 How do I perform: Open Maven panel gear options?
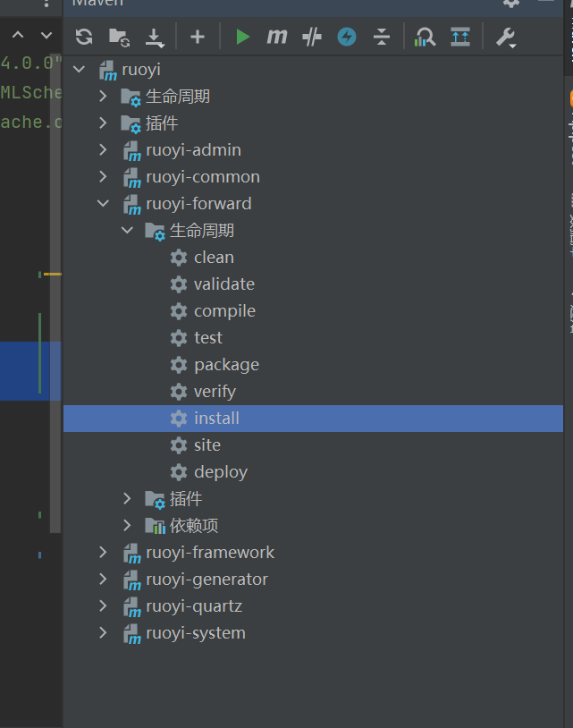coord(511,4)
